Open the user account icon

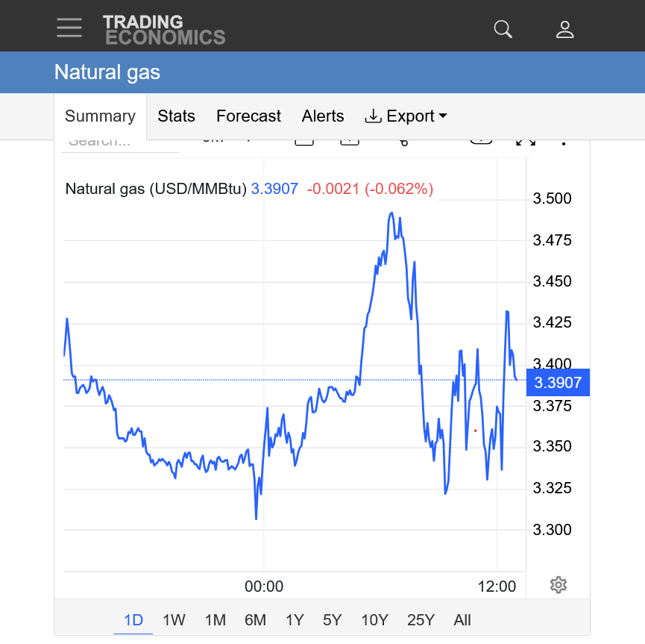(564, 29)
